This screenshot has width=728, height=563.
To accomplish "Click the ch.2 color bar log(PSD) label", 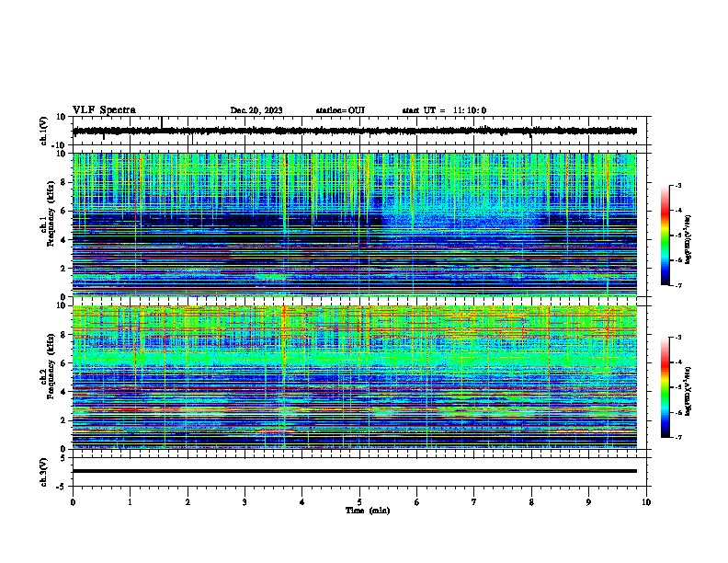I will pos(688,391).
